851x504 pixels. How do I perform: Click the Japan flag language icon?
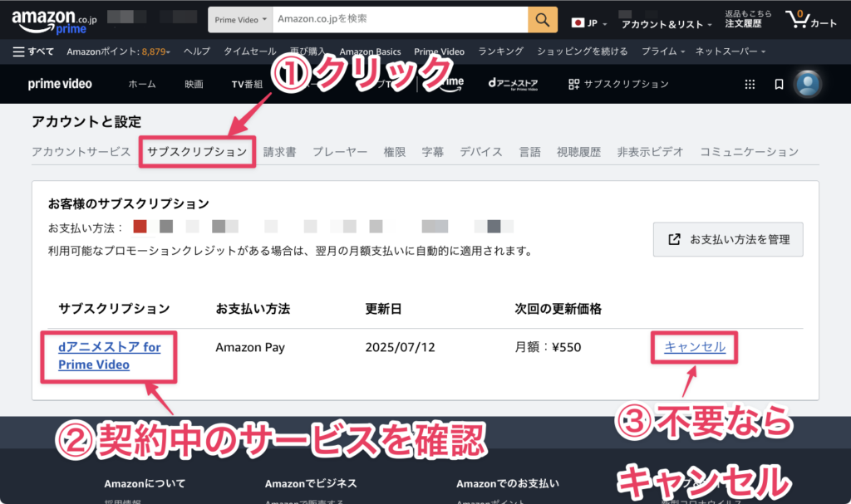578,22
